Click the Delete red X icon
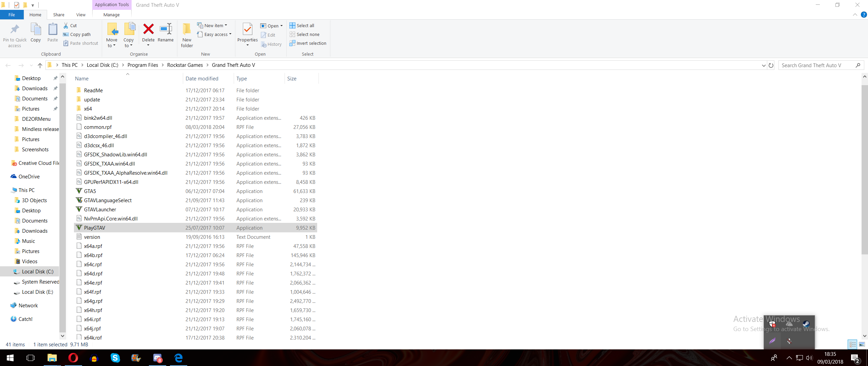Viewport: 868px width, 366px height. coord(148,29)
